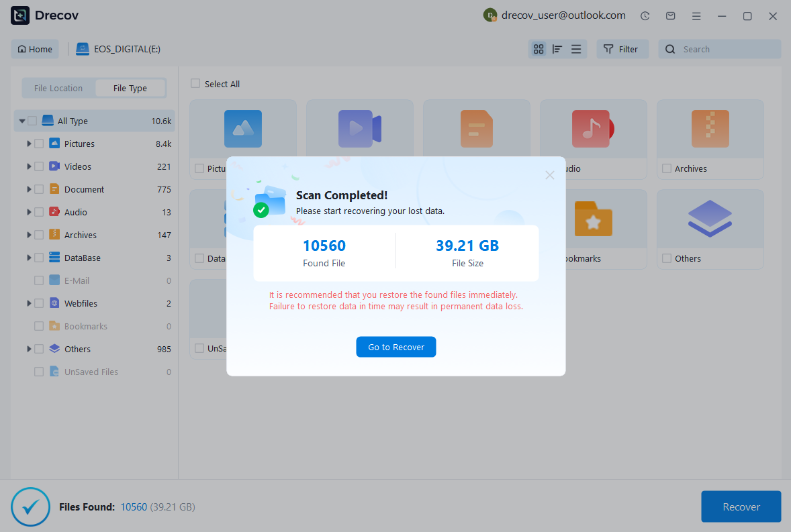This screenshot has width=791, height=532.
Task: Collapse the All Type tree node
Action: coord(22,121)
